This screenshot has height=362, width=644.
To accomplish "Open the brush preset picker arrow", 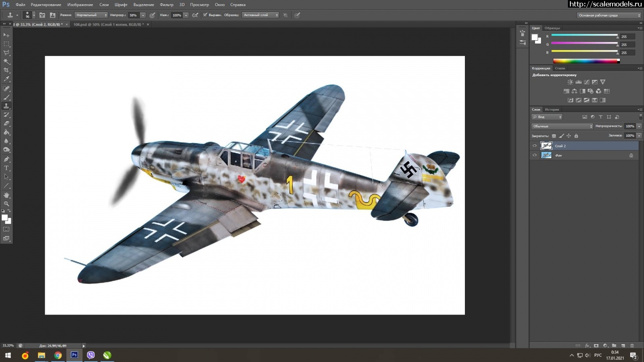I will [x=34, y=15].
